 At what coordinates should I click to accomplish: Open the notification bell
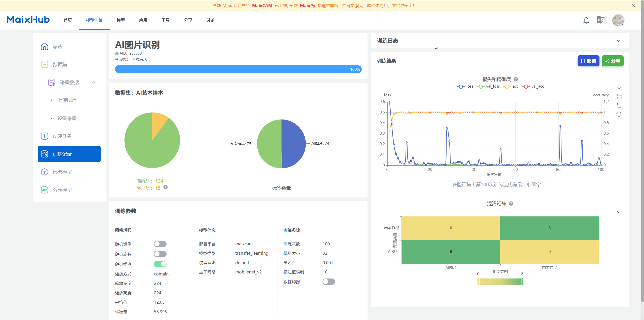[x=586, y=20]
